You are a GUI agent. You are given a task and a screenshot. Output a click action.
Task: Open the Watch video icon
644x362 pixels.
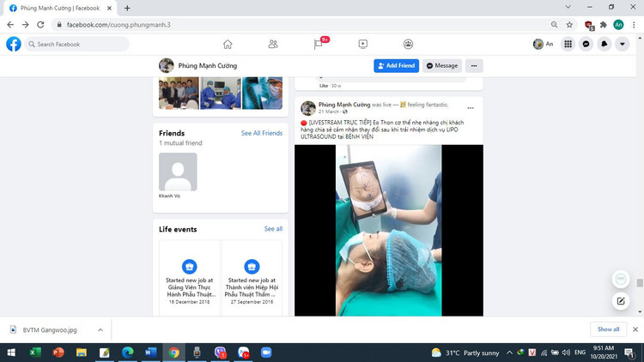click(x=363, y=44)
